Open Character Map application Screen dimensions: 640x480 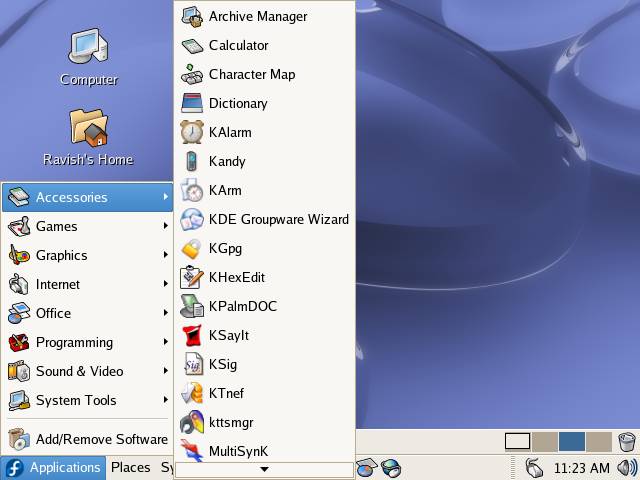[251, 74]
